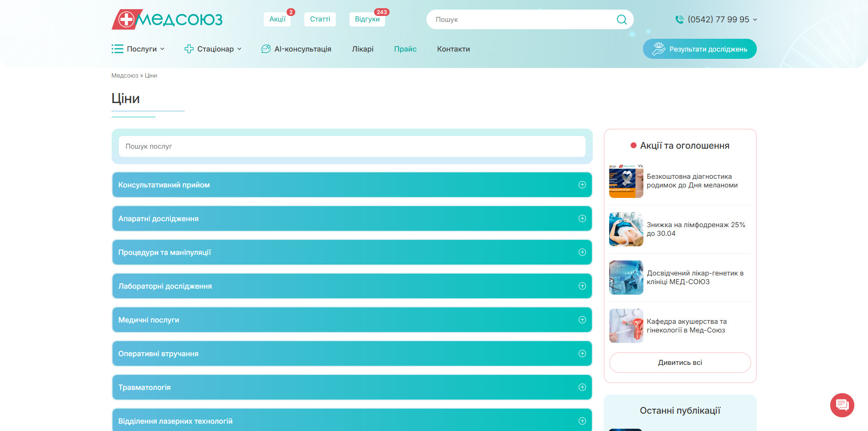Expand Оперативні втручання with plus icon
Viewport: 868px width, 431px height.
coord(582,353)
